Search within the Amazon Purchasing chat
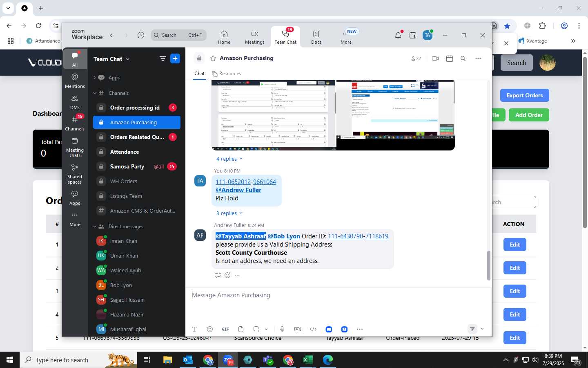 463,58
